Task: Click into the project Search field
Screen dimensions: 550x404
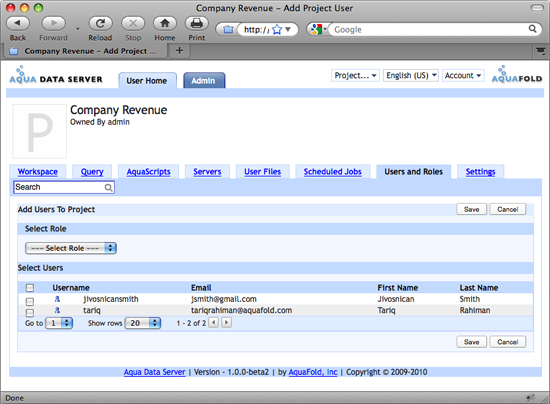Action: (x=64, y=187)
